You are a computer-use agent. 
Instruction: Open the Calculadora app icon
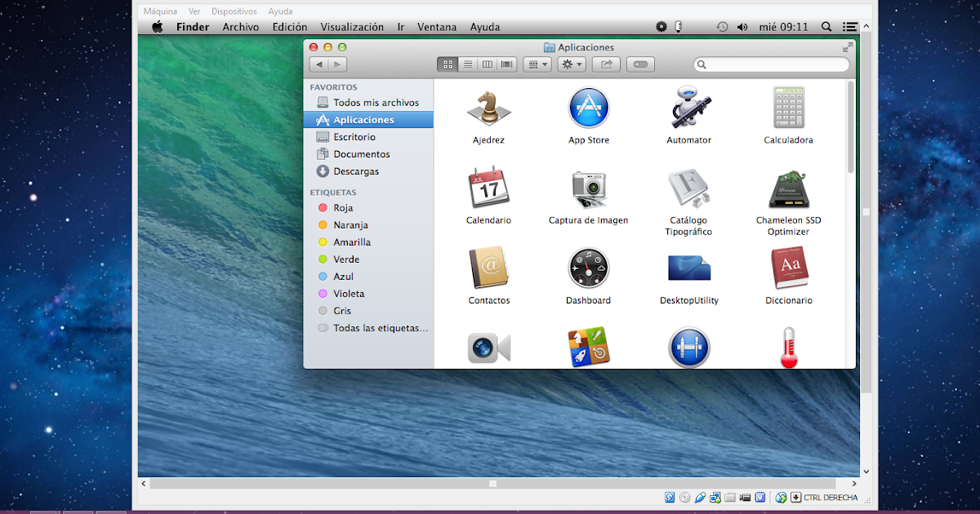(x=788, y=108)
